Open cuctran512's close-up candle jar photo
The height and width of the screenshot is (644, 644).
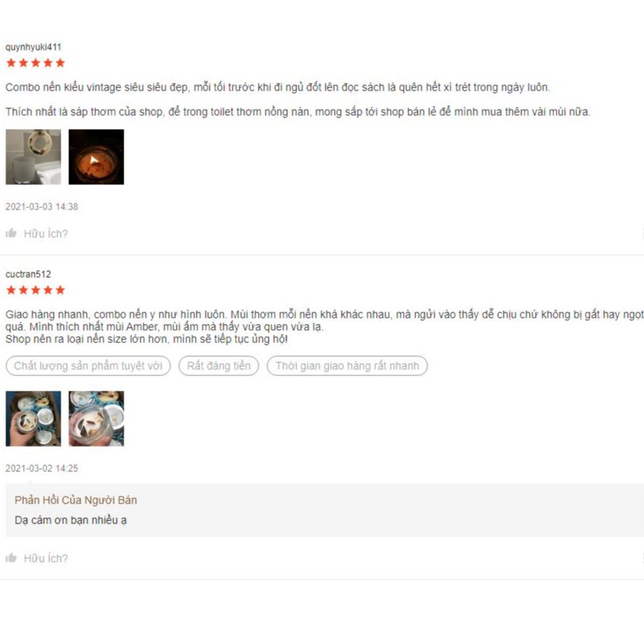coord(96,418)
